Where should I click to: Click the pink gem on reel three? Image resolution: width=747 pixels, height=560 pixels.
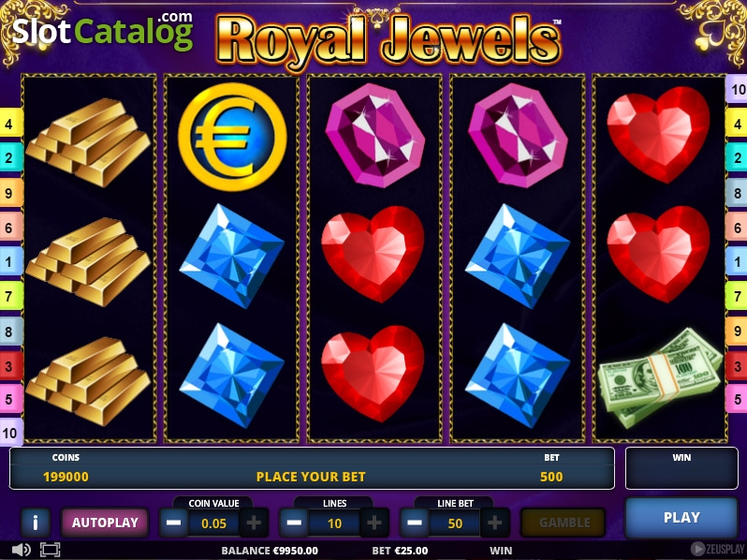[x=375, y=135]
